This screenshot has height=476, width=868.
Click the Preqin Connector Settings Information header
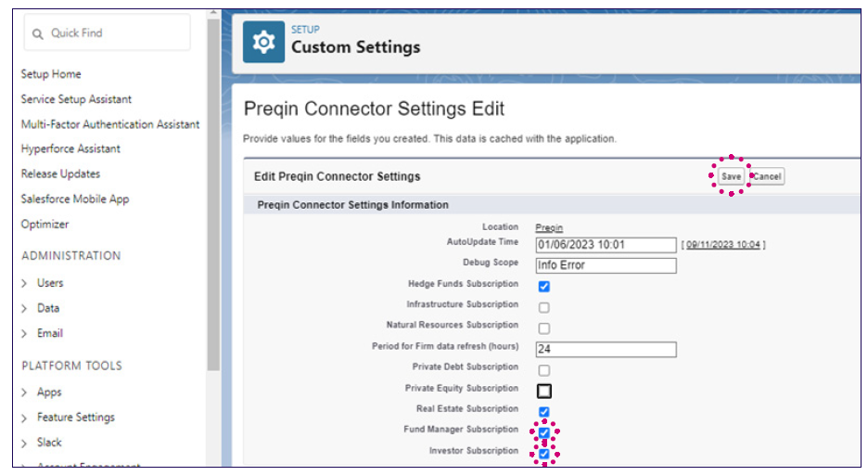352,205
